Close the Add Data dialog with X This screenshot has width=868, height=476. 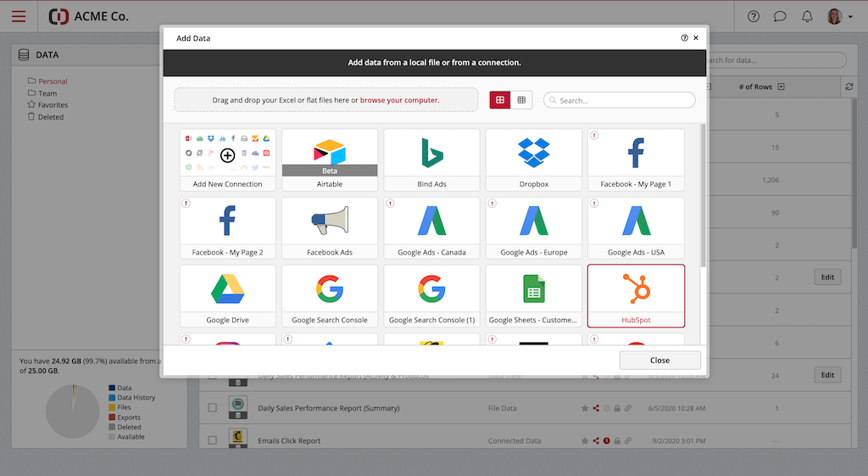pos(696,37)
